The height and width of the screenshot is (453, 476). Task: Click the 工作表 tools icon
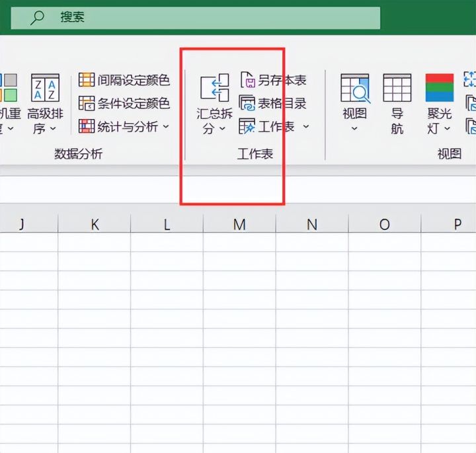[x=247, y=126]
